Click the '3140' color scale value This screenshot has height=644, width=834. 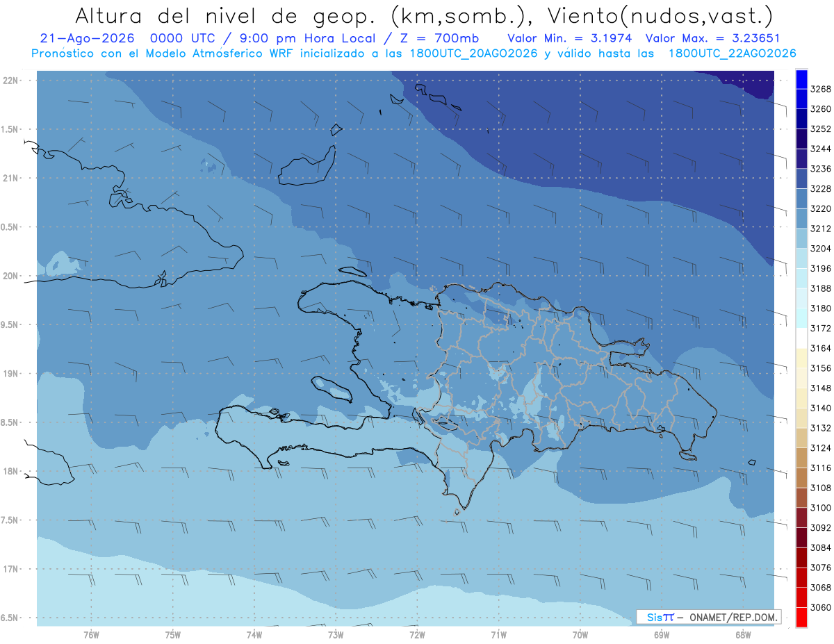[x=821, y=408]
